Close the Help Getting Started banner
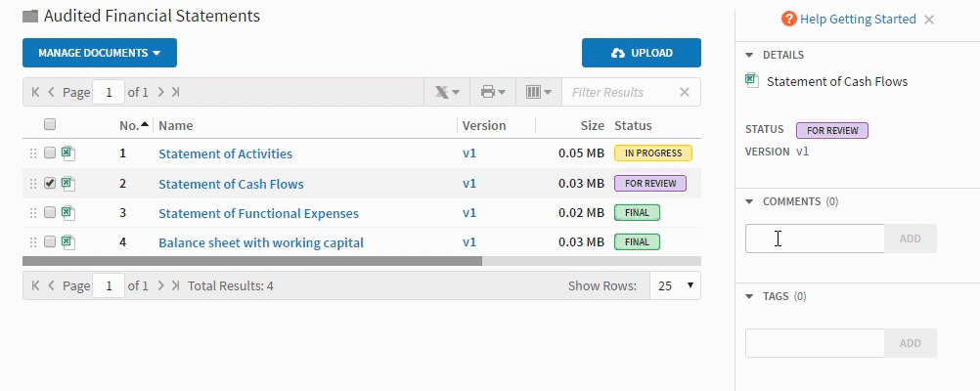The image size is (980, 391). (x=929, y=20)
